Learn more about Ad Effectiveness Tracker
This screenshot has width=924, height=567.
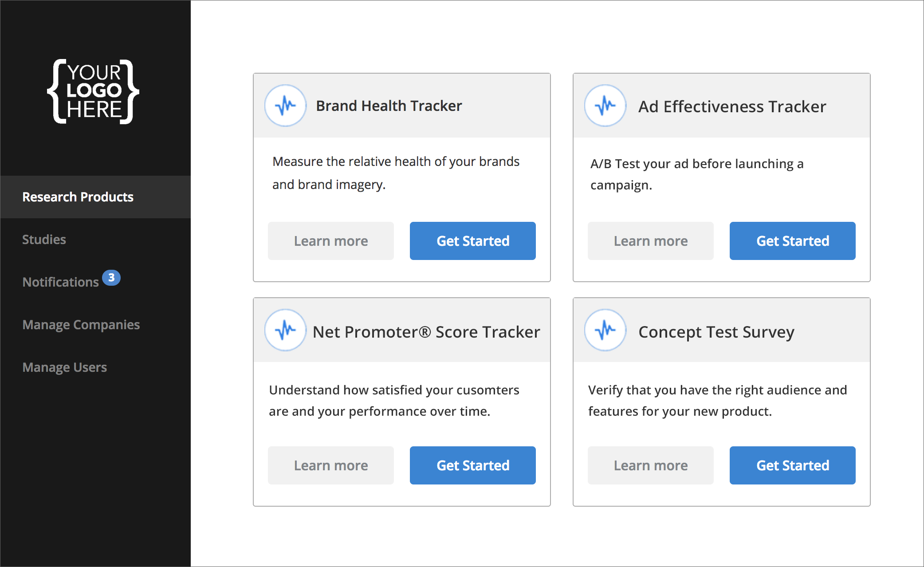click(651, 241)
